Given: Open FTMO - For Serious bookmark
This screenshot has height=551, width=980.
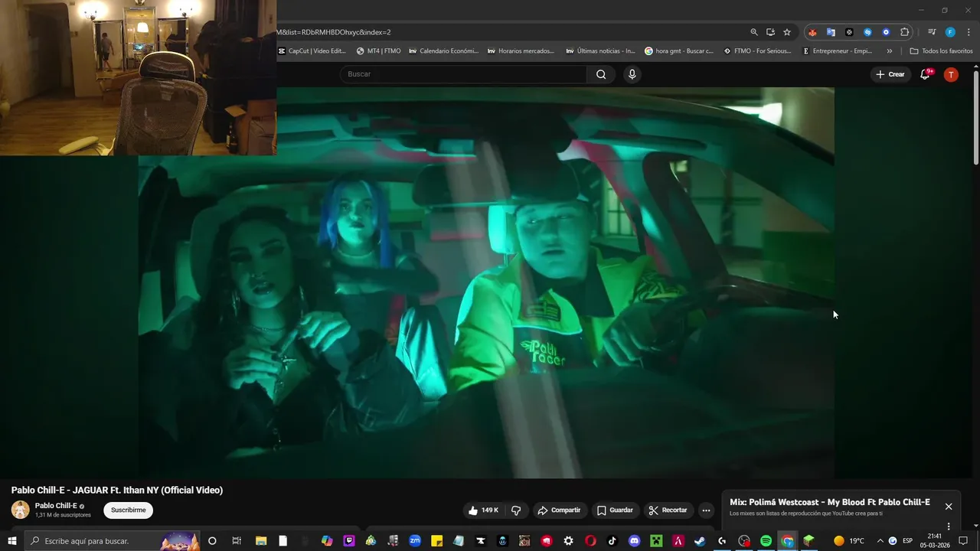Looking at the screenshot, I should (758, 51).
